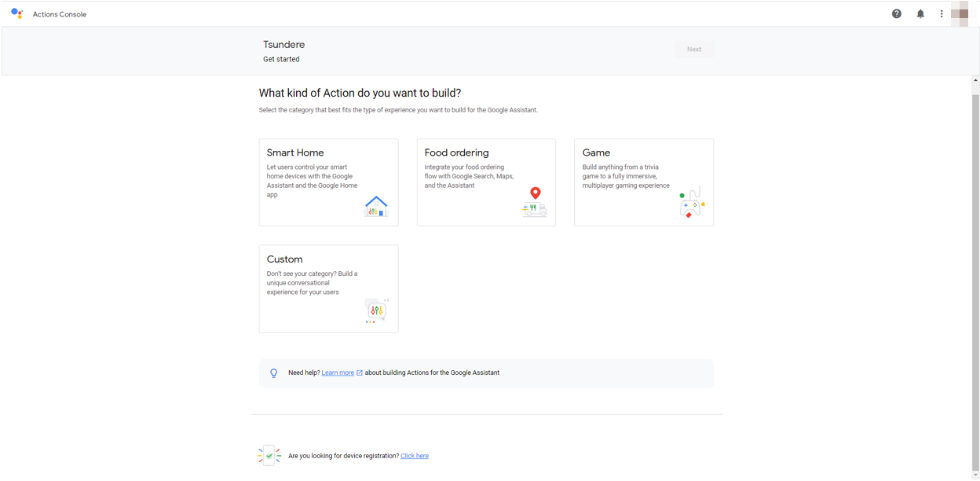The height and width of the screenshot is (481, 980).
Task: Click the device registration checkmark icon
Action: tap(269, 456)
